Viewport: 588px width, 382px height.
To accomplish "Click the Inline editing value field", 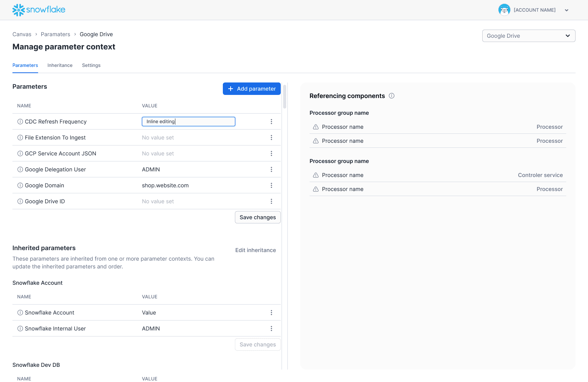I will pos(189,122).
